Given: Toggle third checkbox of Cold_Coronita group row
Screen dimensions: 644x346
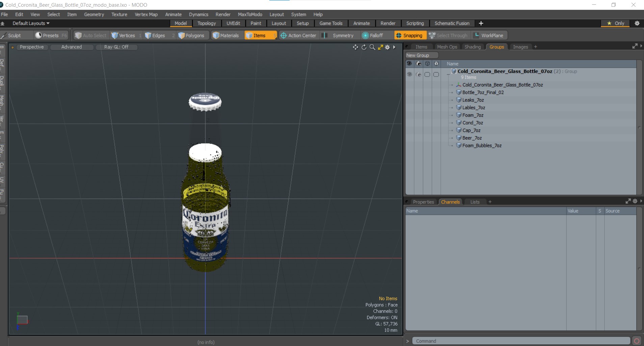Looking at the screenshot, I should (x=427, y=75).
